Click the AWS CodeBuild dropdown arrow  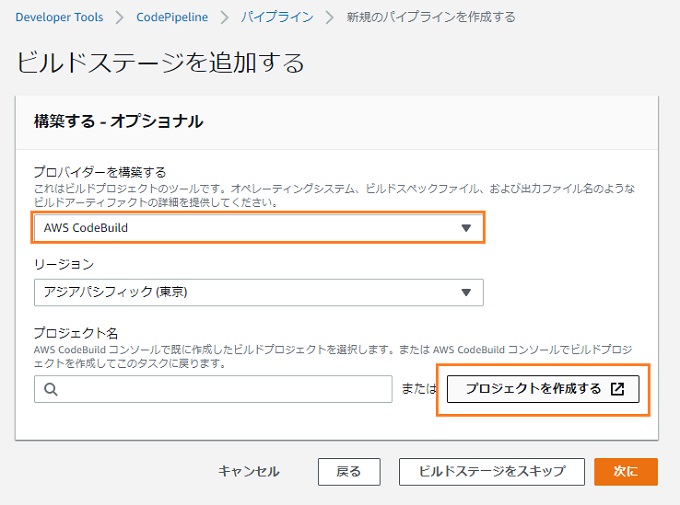pyautogui.click(x=466, y=228)
